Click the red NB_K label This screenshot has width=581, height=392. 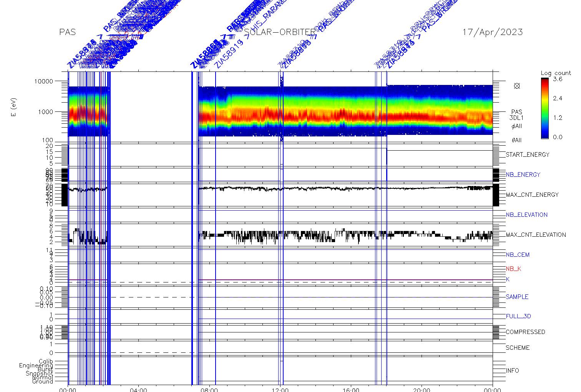[x=513, y=269]
